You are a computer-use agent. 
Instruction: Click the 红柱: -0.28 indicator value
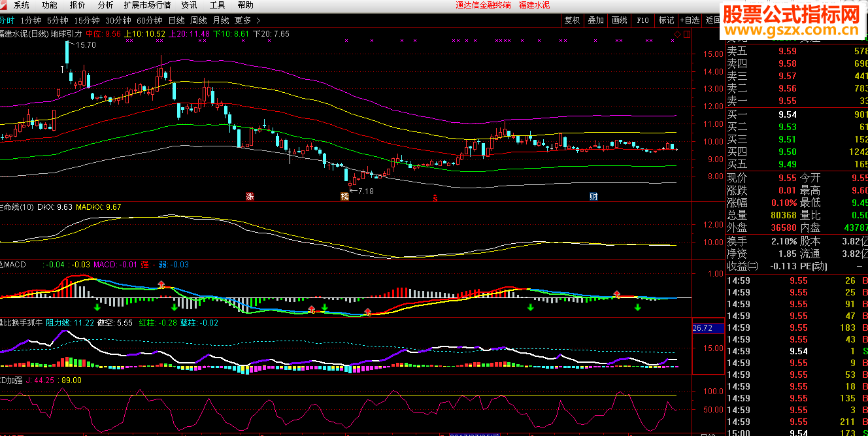click(x=158, y=323)
